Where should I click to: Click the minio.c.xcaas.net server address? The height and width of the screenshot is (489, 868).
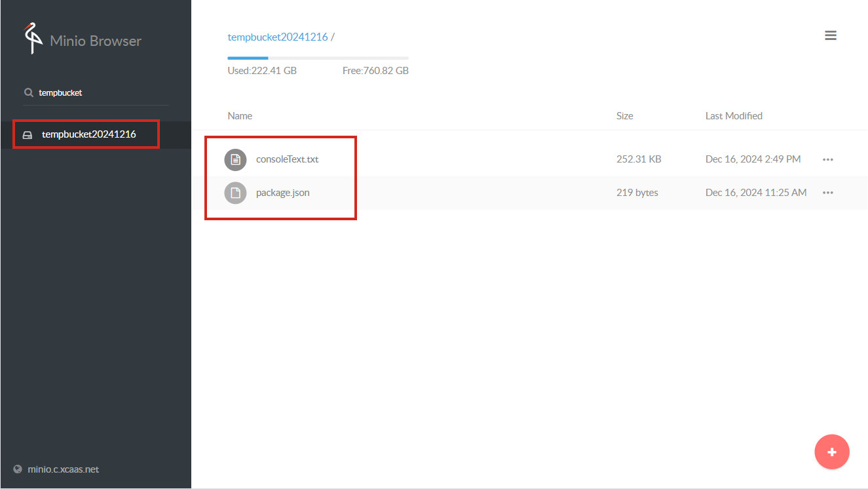[64, 469]
